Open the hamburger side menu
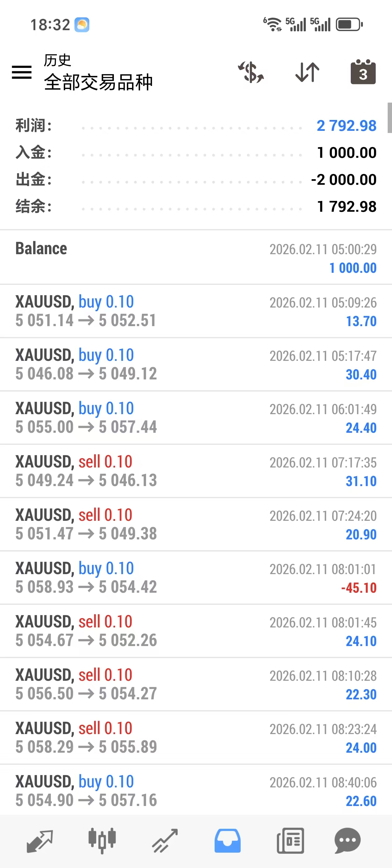This screenshot has height=868, width=392. [22, 72]
